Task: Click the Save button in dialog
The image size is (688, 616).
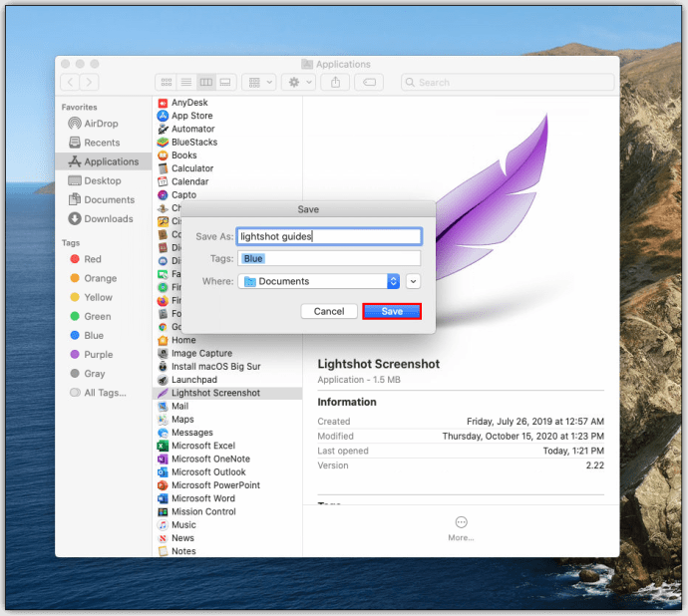Action: 392,311
